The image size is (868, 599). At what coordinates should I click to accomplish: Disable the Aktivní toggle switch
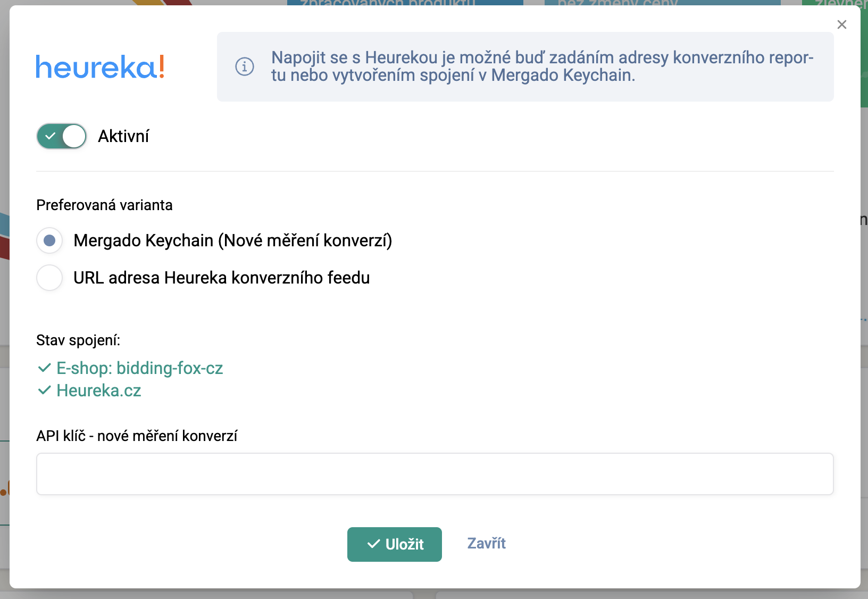click(x=62, y=136)
